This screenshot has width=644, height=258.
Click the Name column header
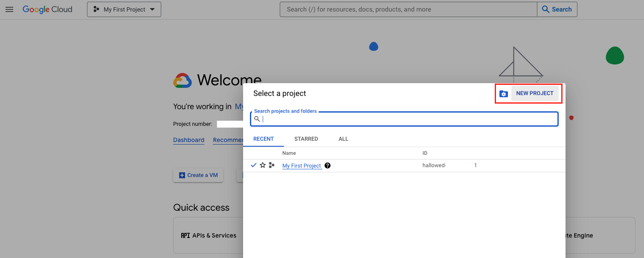289,153
